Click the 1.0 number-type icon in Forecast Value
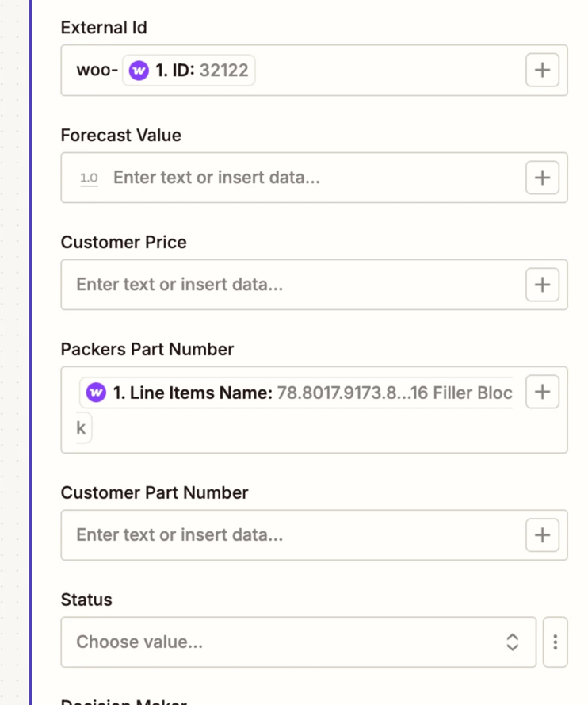 tap(89, 178)
